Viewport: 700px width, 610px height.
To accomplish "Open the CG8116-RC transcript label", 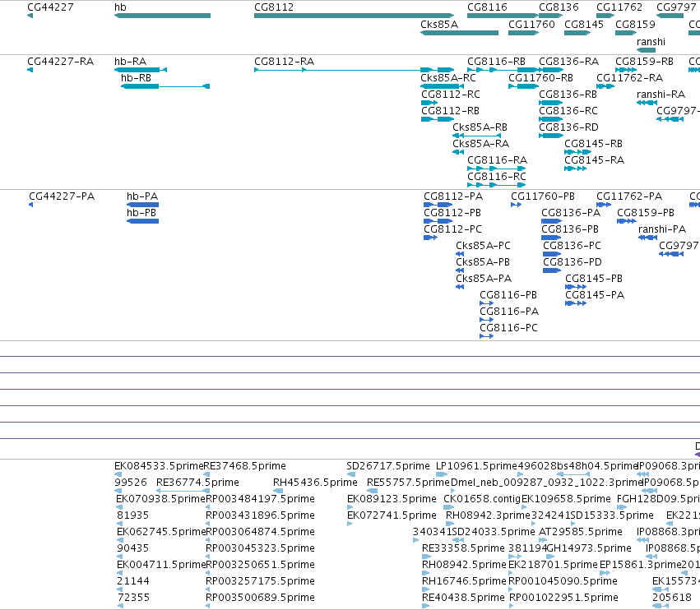I will [x=497, y=177].
